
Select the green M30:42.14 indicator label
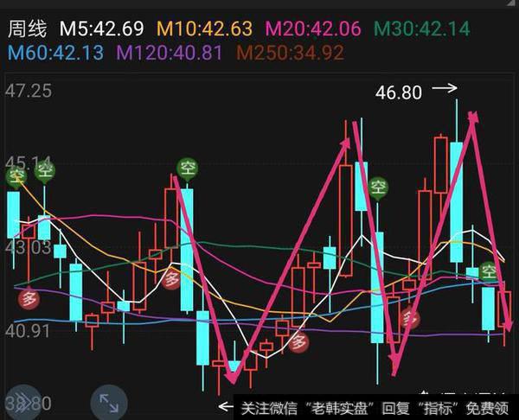click(x=421, y=29)
